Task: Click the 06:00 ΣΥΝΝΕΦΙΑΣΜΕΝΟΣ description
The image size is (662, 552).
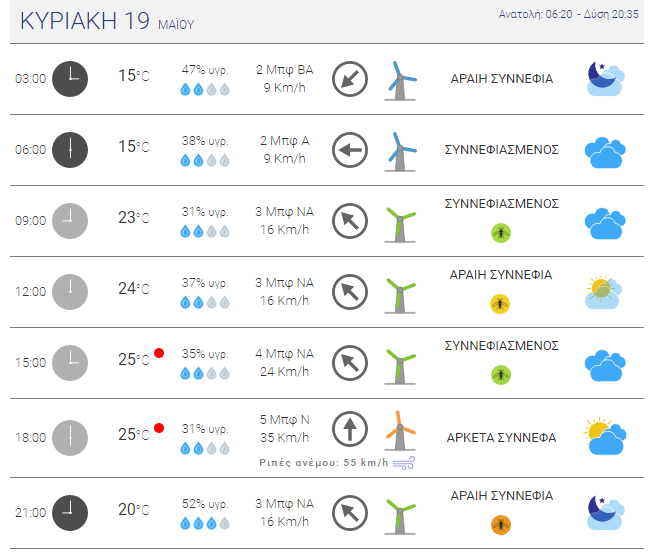Action: [x=502, y=150]
